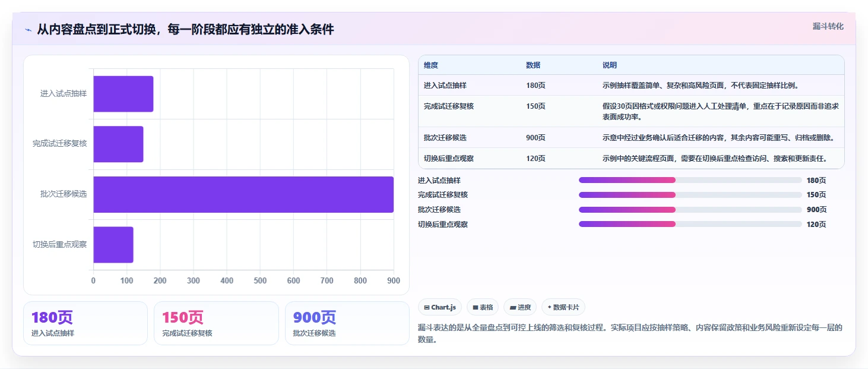
Task: Click the footer paragraph starting 漏斗表达的是
Action: pos(630,333)
